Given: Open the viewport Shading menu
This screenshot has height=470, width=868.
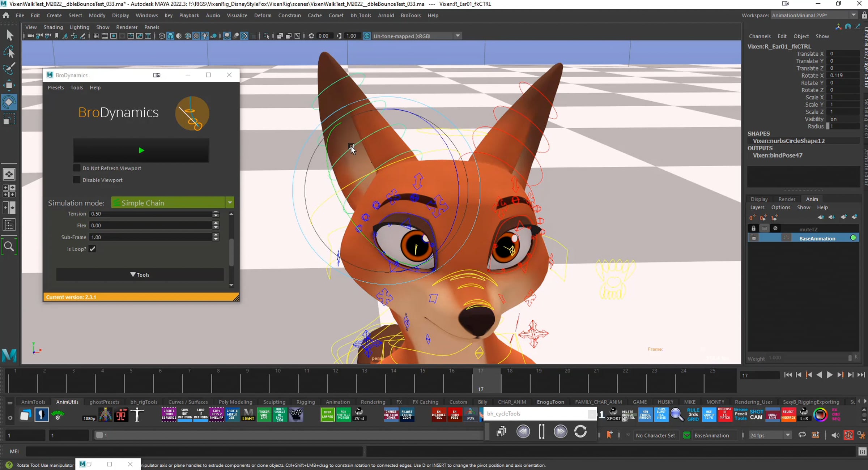Looking at the screenshot, I should [x=53, y=27].
